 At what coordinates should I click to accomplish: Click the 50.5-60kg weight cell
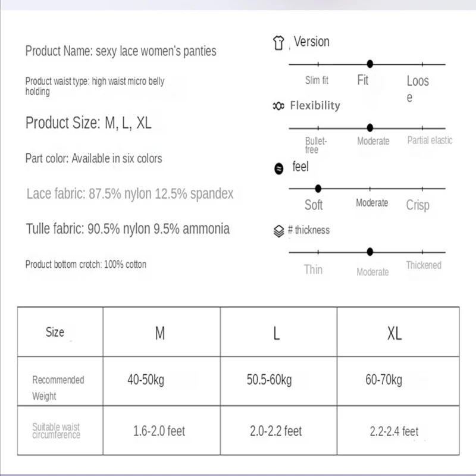(269, 380)
